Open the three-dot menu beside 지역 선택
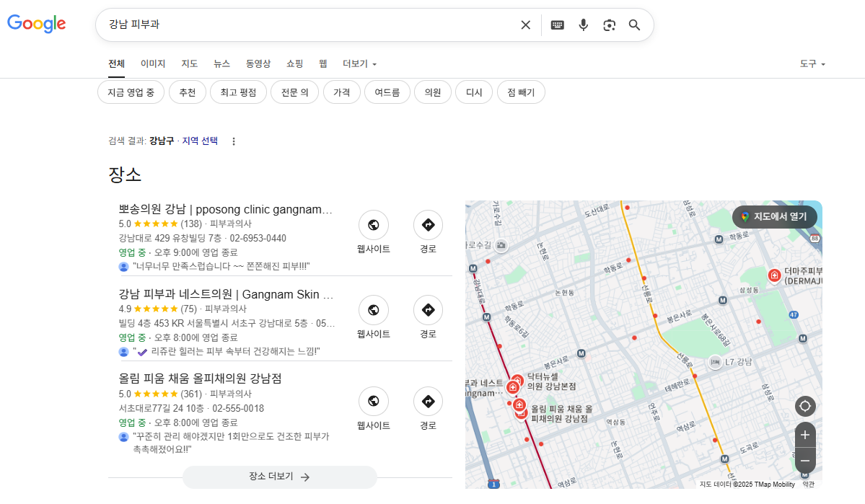The height and width of the screenshot is (504, 865). tap(234, 141)
